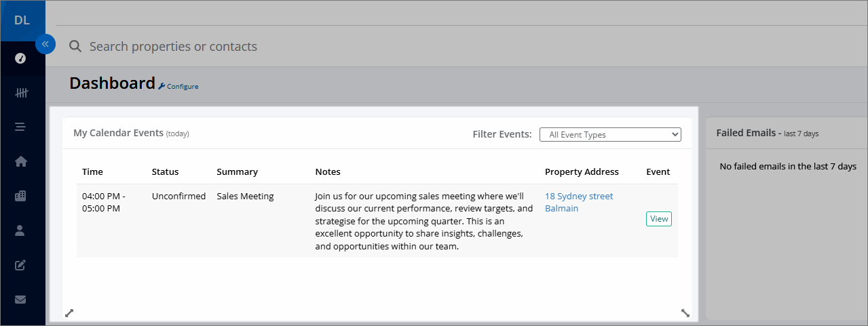Open the edit pencil icon in sidebar
Screen dimensions: 868x326
[x=20, y=265]
